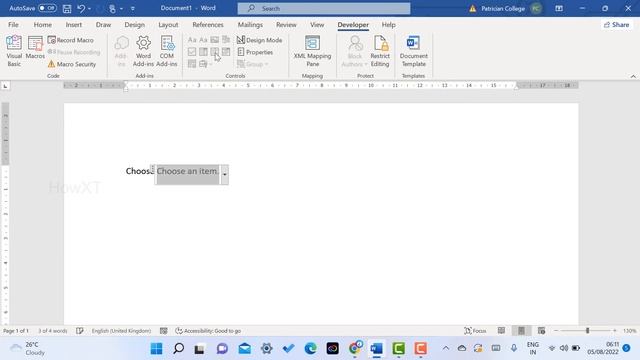Show hidden system tray icons
Screen dimensions: 640x360
coord(446,348)
